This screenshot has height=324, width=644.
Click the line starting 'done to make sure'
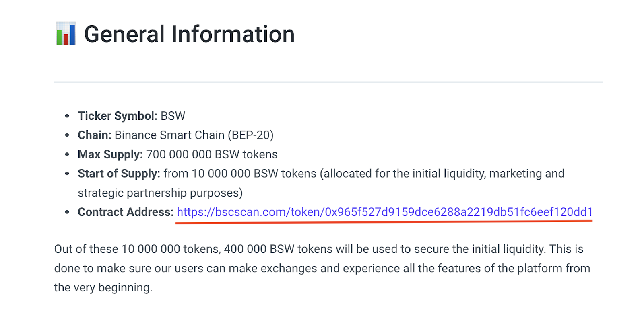pos(322,269)
